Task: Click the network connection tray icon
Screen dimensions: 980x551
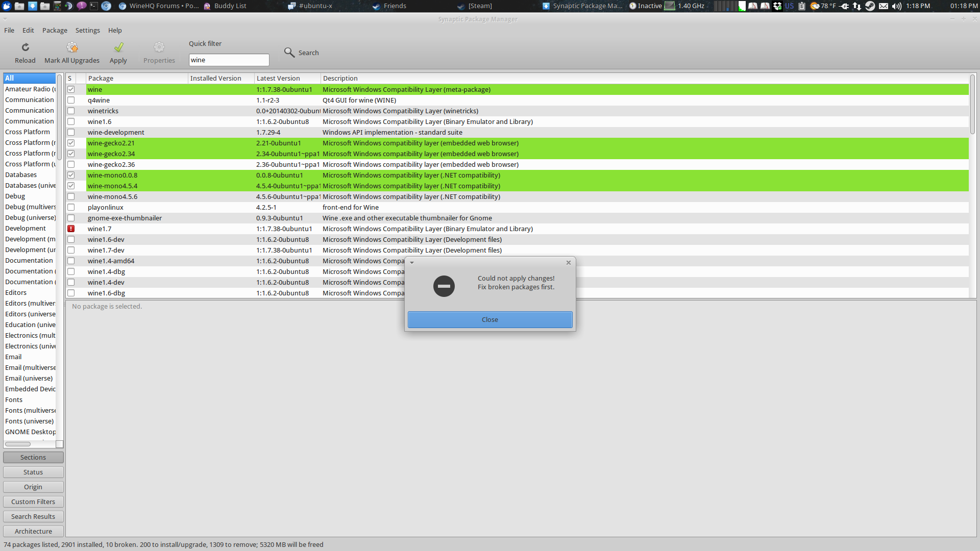Action: click(857, 6)
